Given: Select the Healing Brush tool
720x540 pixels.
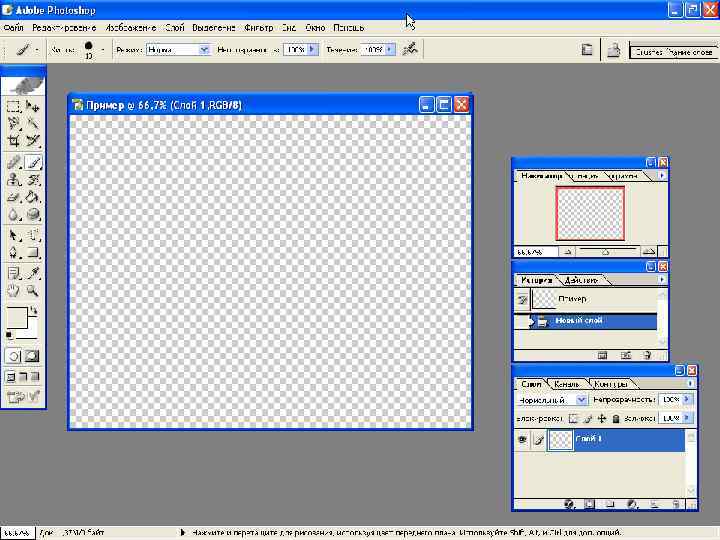Looking at the screenshot, I should (13, 163).
